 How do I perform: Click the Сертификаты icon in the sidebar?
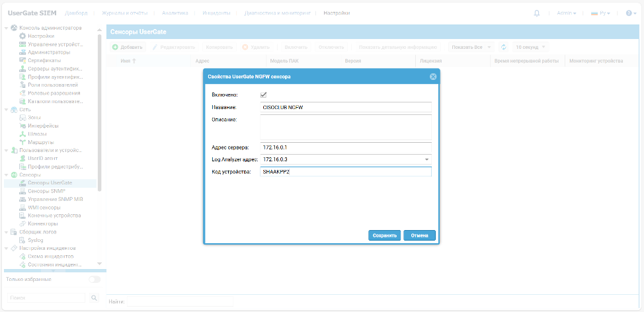tap(22, 60)
